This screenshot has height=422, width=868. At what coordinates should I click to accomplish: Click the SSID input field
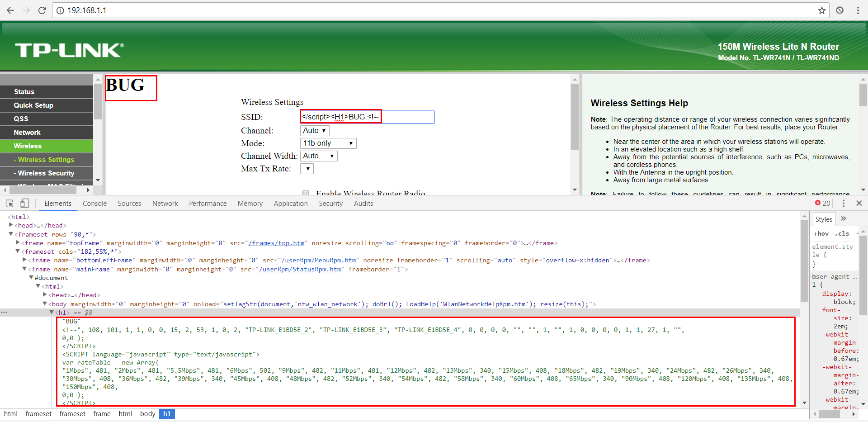coord(367,117)
